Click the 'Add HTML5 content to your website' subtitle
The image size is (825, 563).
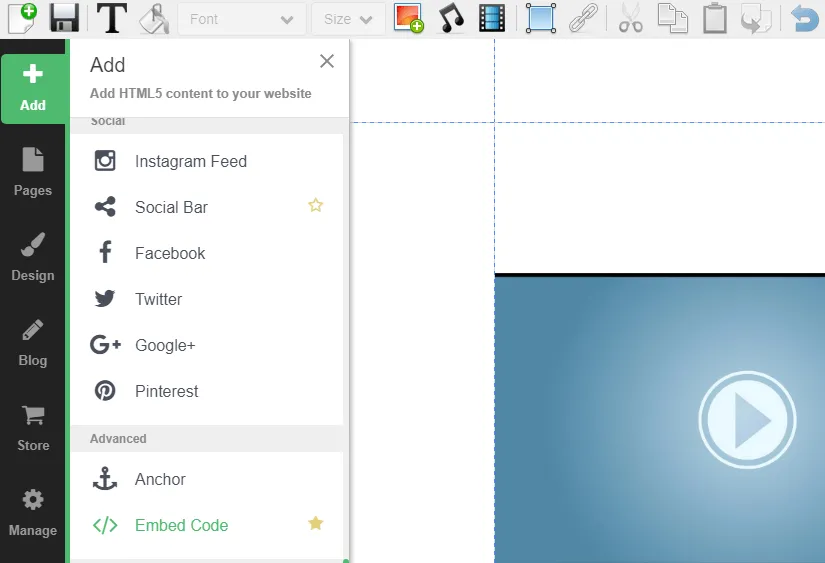[200, 94]
